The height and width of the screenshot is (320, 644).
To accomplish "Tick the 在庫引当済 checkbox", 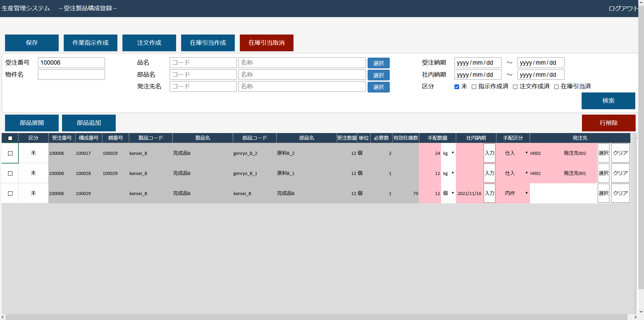I will 556,87.
